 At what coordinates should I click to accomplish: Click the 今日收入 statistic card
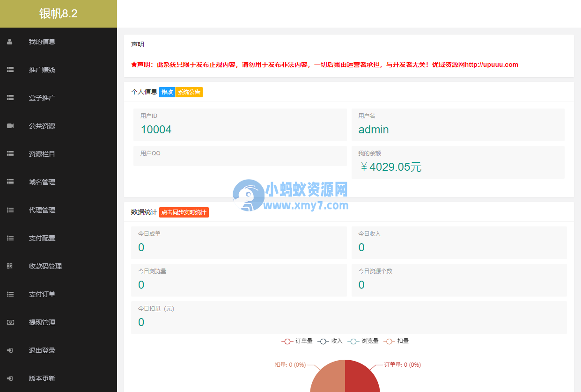pos(459,243)
